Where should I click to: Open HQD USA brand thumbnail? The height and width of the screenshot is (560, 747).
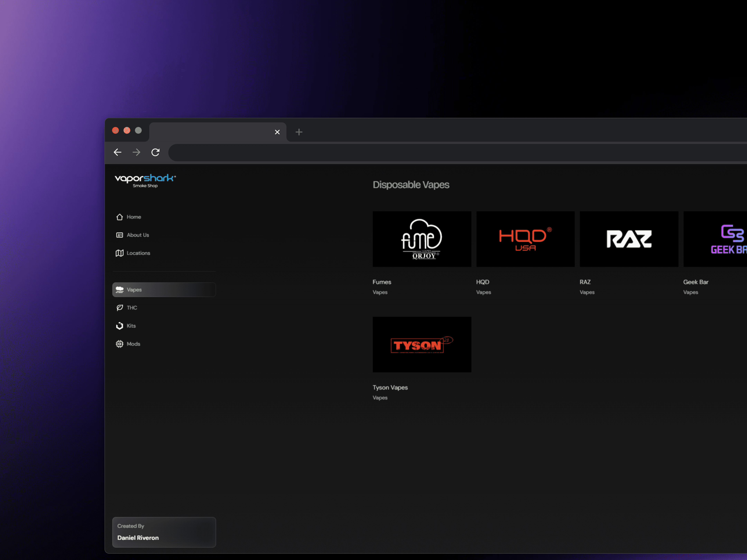point(525,239)
